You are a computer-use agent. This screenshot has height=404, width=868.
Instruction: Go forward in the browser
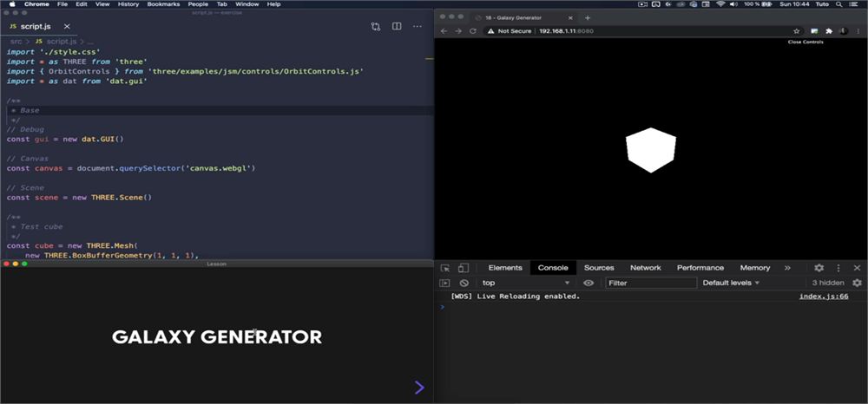coord(458,31)
